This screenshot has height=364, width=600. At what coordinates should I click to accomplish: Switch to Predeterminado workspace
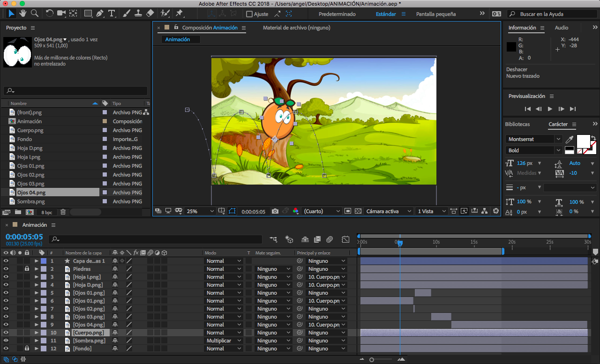coord(337,14)
